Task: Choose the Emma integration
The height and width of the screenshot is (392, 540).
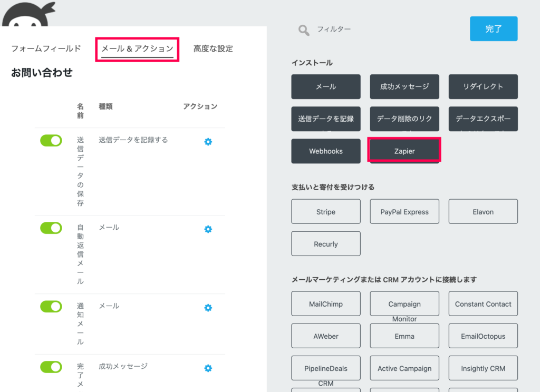Action: [404, 336]
